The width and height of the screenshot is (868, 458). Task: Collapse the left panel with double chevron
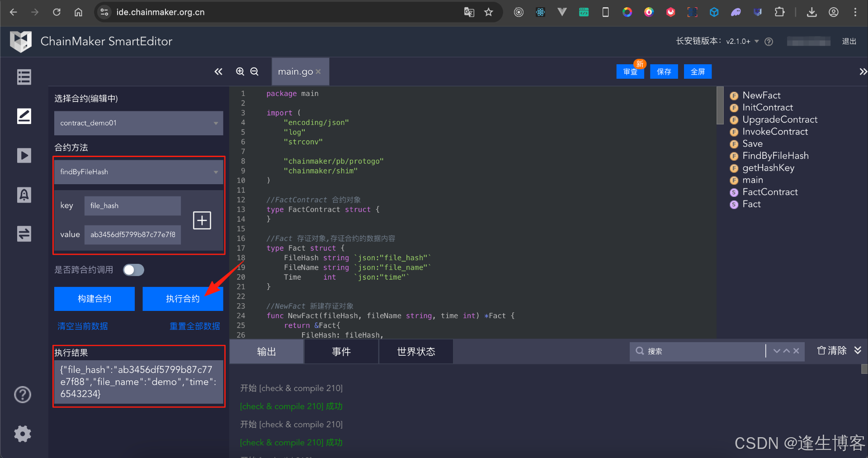tap(218, 72)
